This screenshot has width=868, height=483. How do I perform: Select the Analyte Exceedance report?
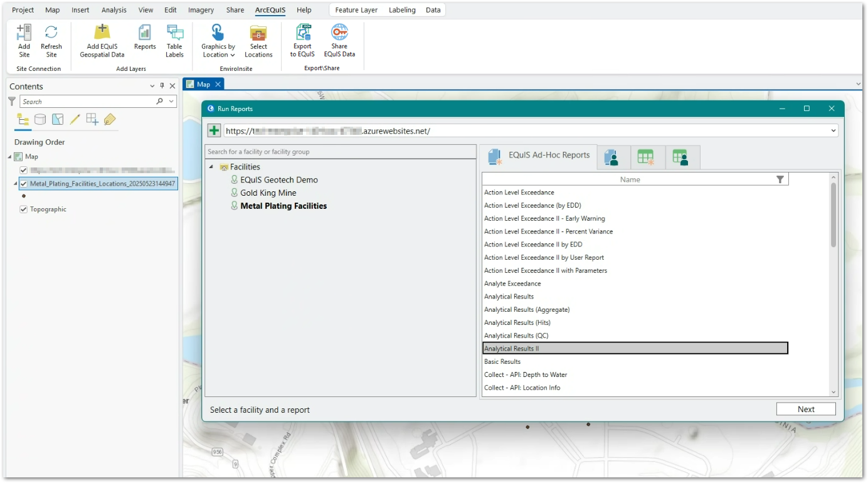[635, 284]
